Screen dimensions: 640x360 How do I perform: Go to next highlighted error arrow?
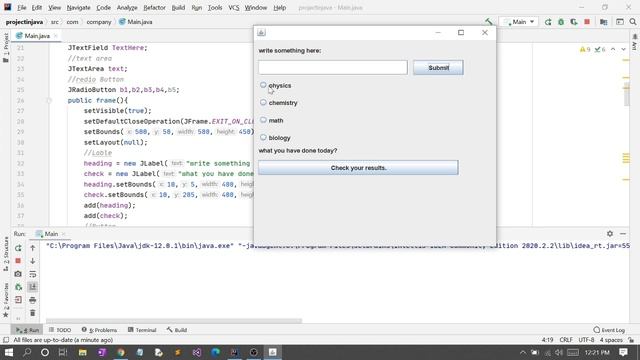pyautogui.click(x=623, y=49)
